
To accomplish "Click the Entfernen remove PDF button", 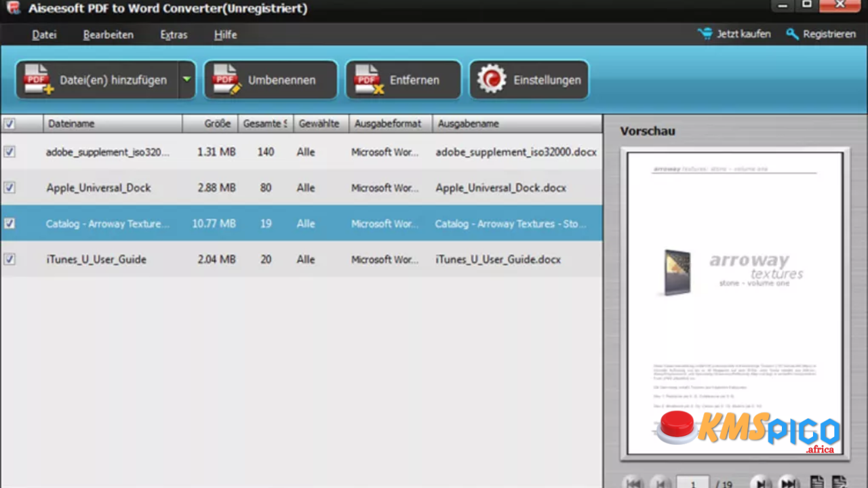I will tap(403, 79).
